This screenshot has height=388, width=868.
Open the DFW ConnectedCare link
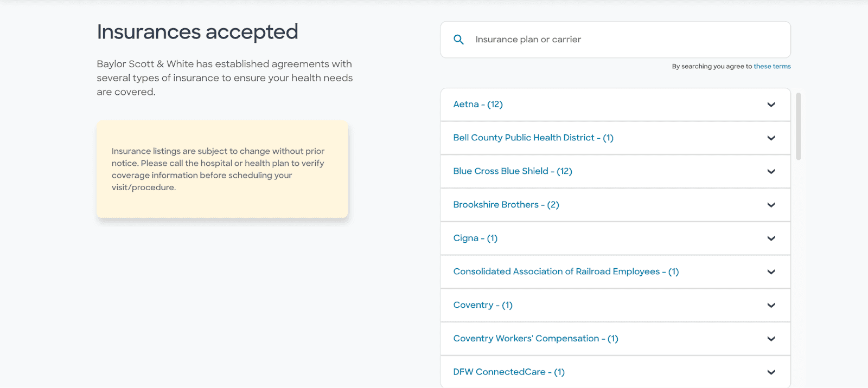point(508,372)
